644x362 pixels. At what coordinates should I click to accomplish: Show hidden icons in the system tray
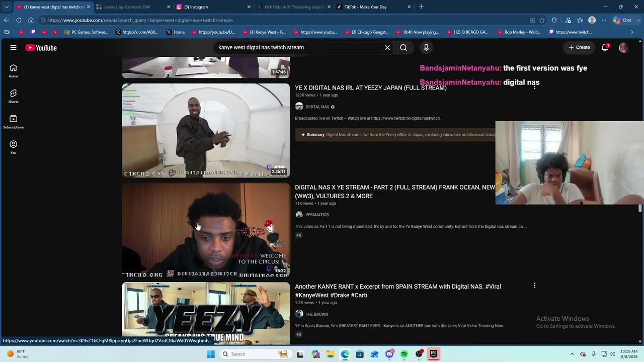click(x=572, y=354)
